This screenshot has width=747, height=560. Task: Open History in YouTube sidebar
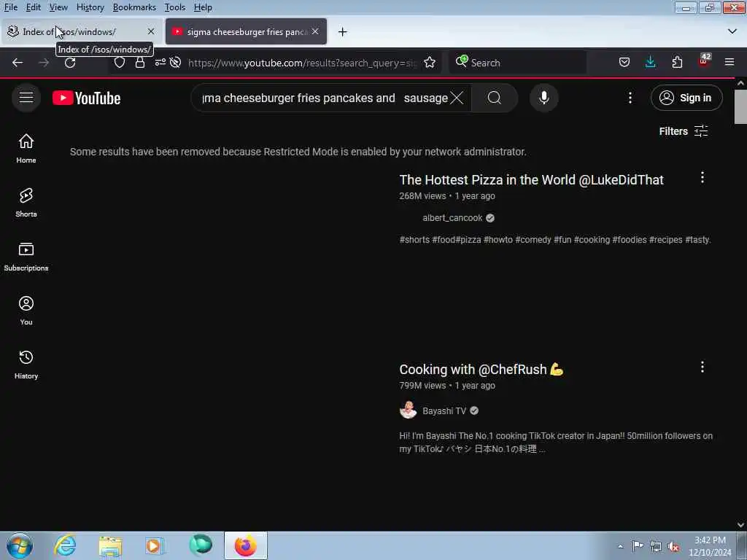coord(26,365)
